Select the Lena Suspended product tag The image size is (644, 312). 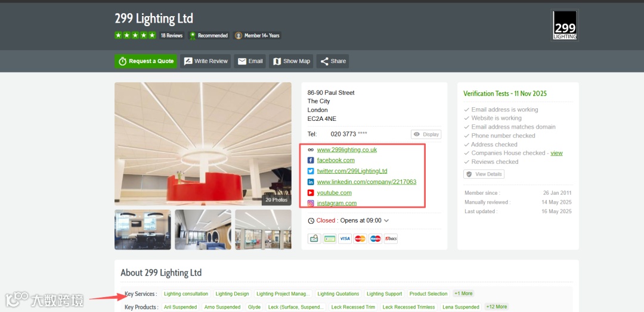[x=461, y=307]
